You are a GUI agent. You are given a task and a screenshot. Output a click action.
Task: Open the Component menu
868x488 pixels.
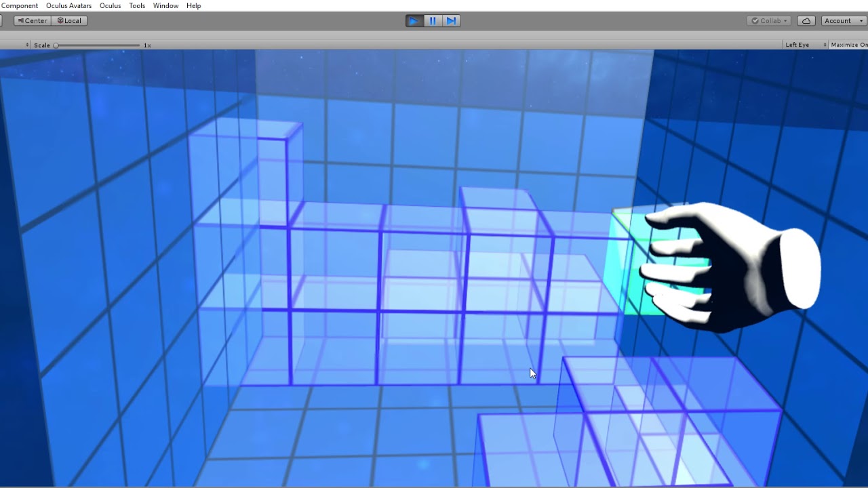(x=20, y=5)
